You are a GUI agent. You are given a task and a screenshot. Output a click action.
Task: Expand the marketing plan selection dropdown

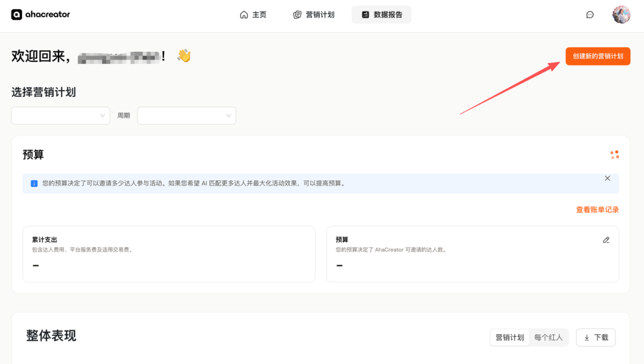[61, 115]
